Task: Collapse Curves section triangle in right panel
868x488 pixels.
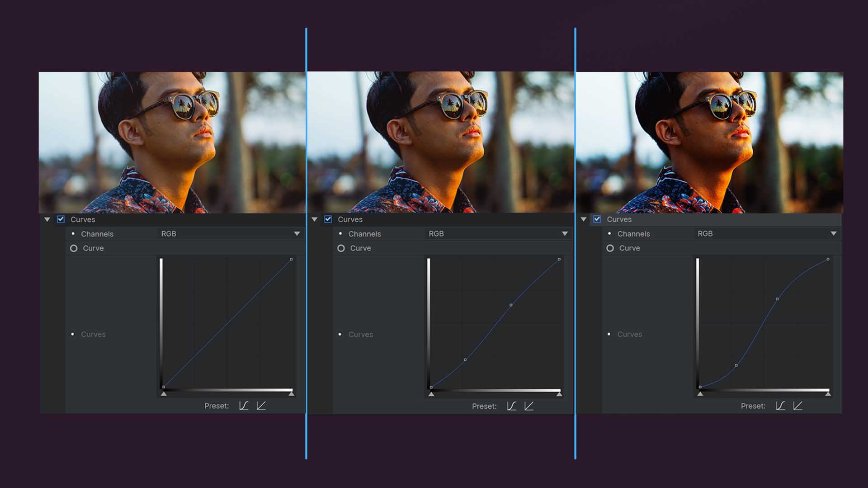Action: tap(584, 219)
